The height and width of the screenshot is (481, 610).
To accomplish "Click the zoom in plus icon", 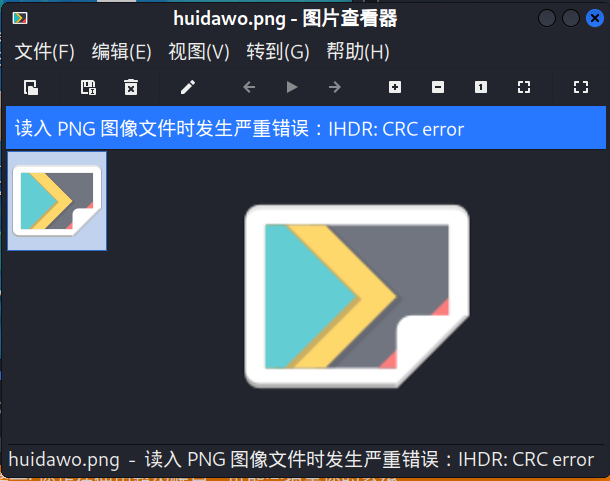I will tap(395, 87).
